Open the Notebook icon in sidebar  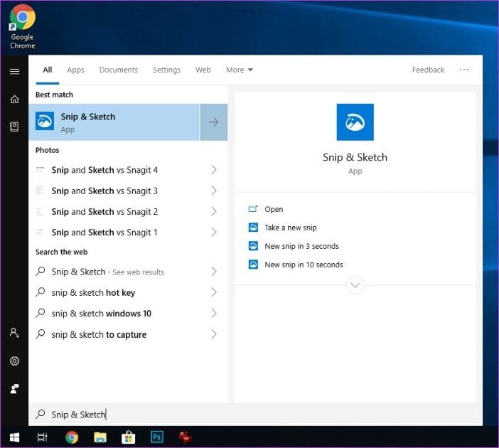pos(14,127)
